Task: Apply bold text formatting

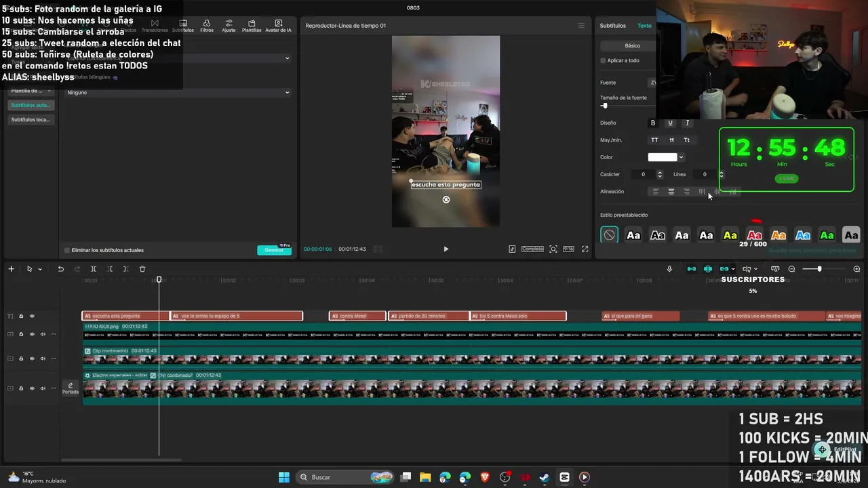Action: tap(653, 123)
